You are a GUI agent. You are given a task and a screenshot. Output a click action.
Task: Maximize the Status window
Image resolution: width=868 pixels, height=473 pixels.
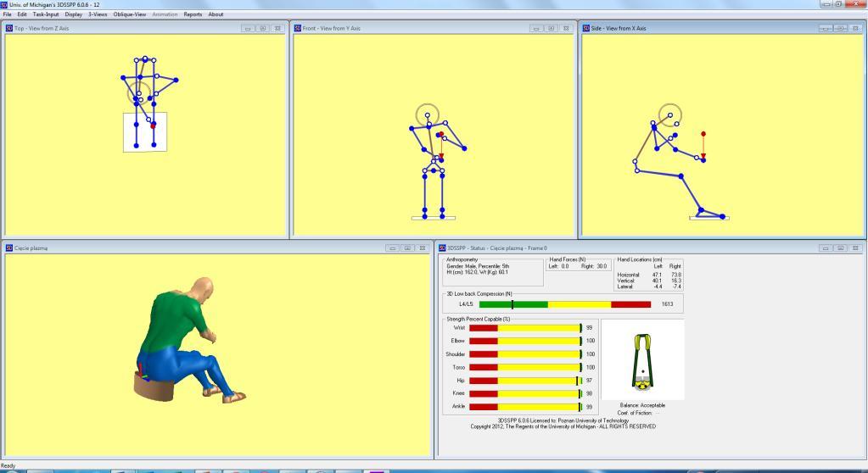[x=840, y=248]
